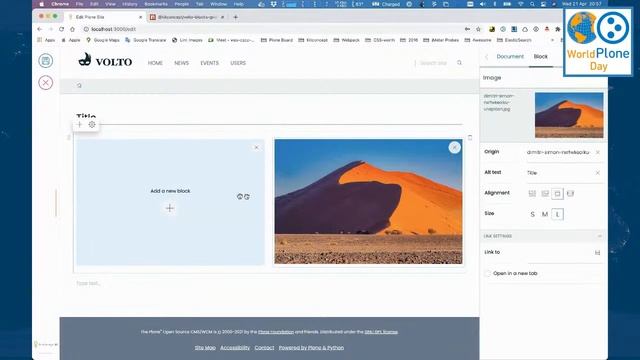640x360 pixels.
Task: Open the Chrome menu in the menu bar
Action: point(60,4)
